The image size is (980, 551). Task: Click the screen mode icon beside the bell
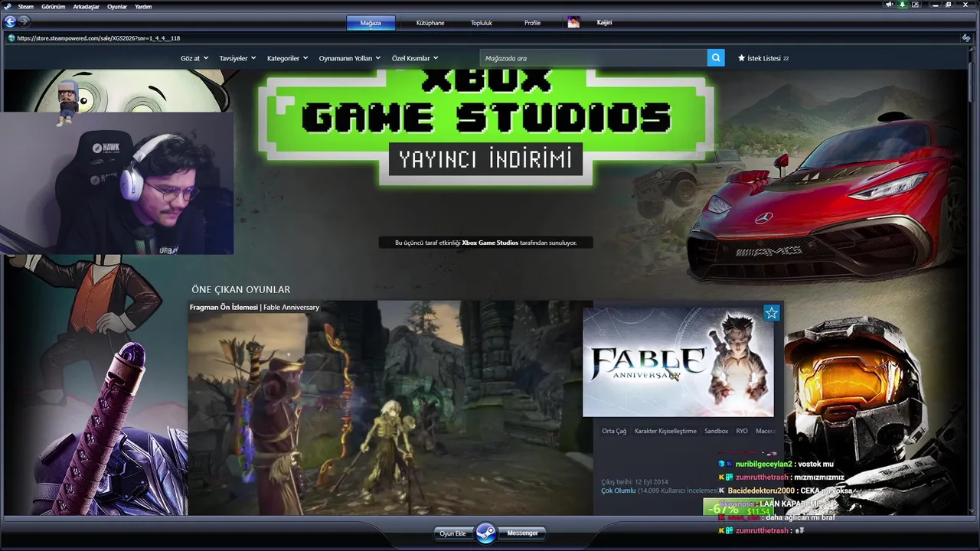tap(915, 5)
